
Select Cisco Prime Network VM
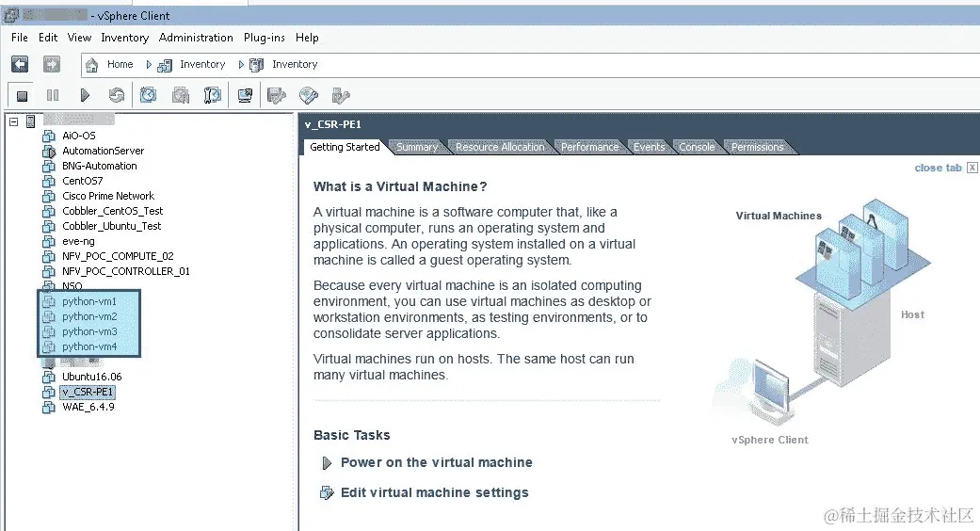108,196
